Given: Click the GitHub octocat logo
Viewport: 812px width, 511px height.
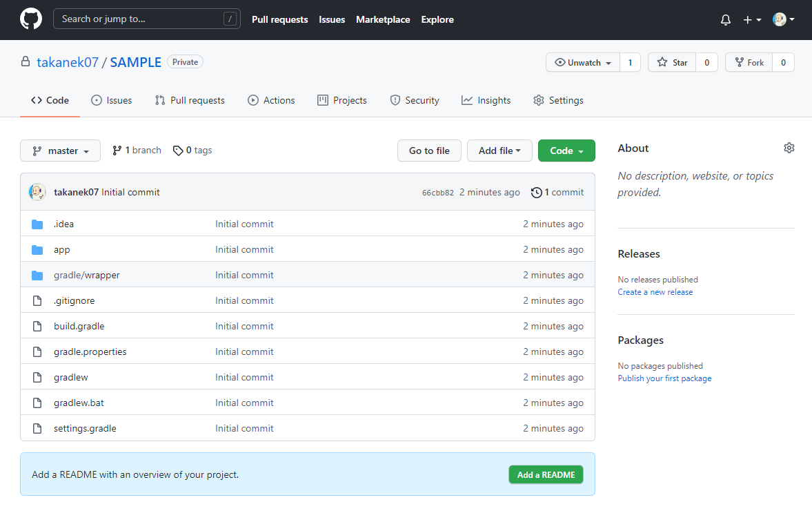Looking at the screenshot, I should pos(30,19).
